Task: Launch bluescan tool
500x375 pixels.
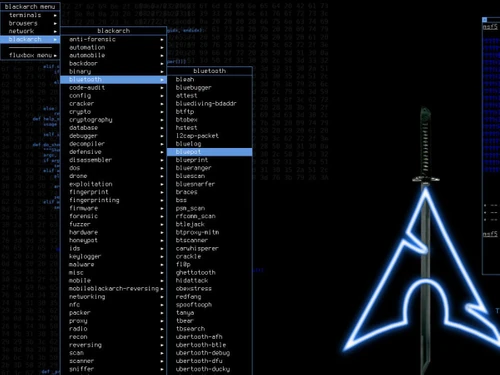Action: tap(209, 176)
